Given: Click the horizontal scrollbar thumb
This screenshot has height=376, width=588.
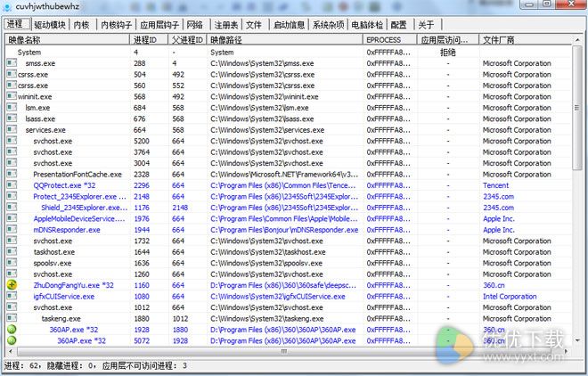Looking at the screenshot, I should tap(283, 351).
